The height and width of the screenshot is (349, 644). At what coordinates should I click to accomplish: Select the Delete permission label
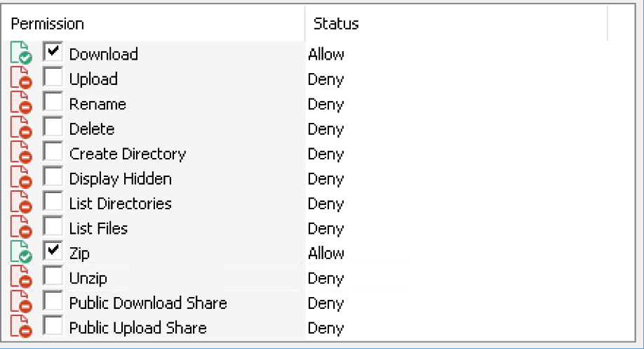click(x=92, y=129)
